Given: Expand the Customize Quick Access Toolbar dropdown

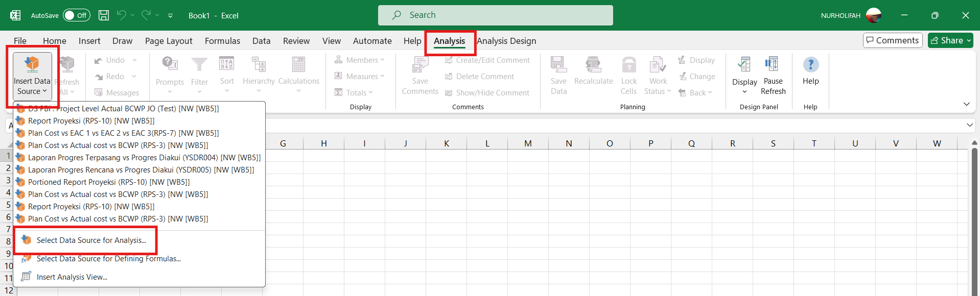Looking at the screenshot, I should pyautogui.click(x=170, y=16).
